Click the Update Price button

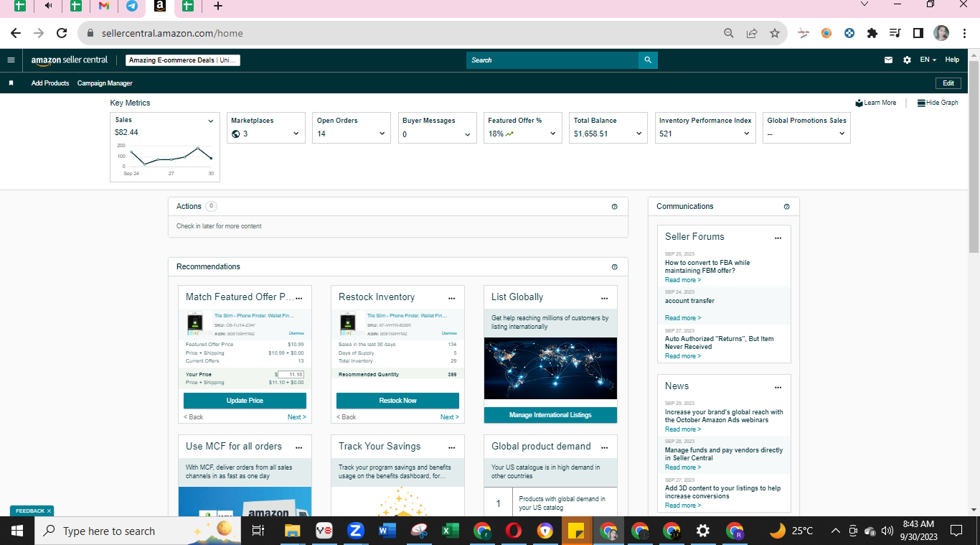[245, 401]
